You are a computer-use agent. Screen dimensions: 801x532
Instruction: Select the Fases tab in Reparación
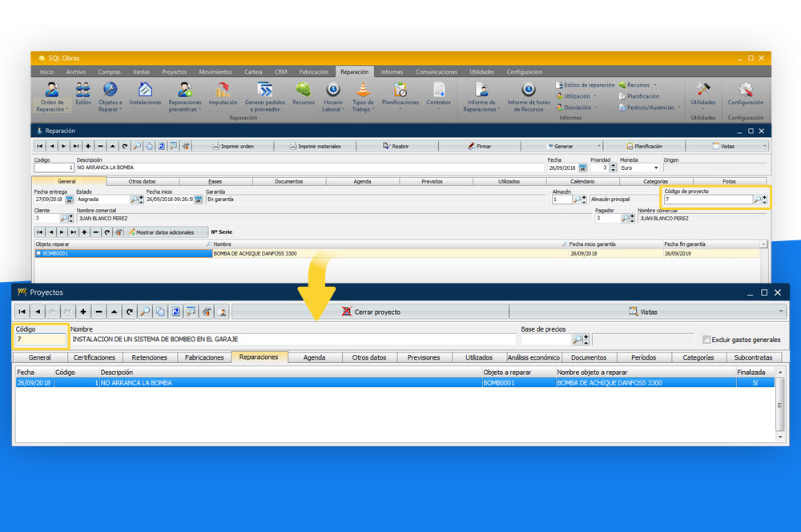[215, 181]
